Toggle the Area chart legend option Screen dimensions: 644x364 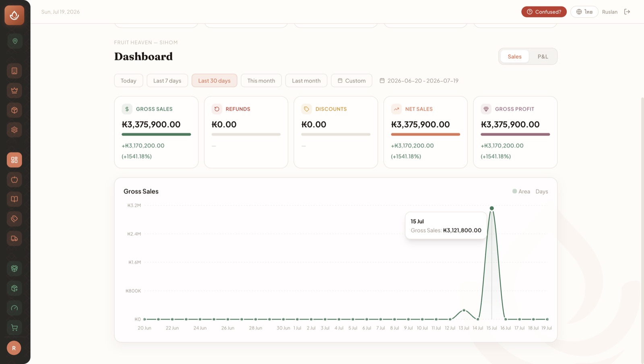(521, 191)
